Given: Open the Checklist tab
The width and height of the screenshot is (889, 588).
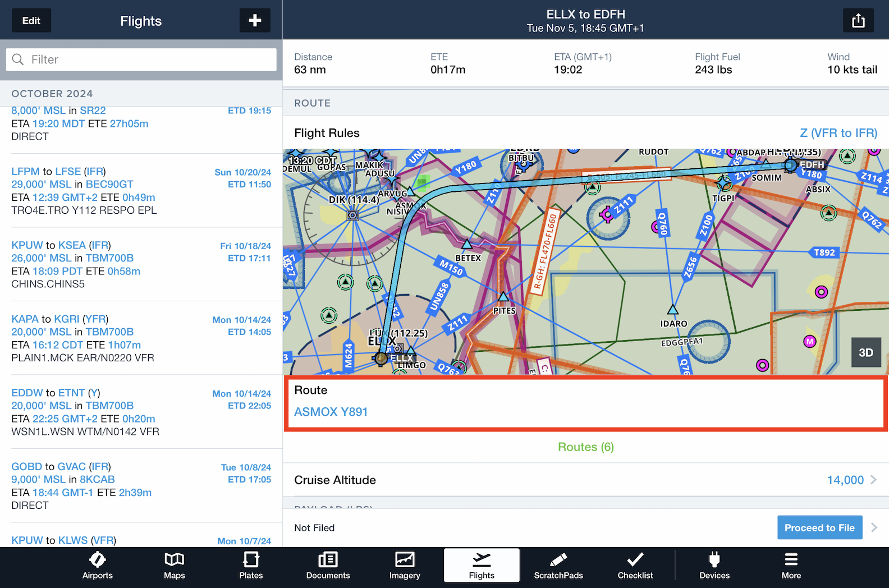Looking at the screenshot, I should tap(635, 566).
